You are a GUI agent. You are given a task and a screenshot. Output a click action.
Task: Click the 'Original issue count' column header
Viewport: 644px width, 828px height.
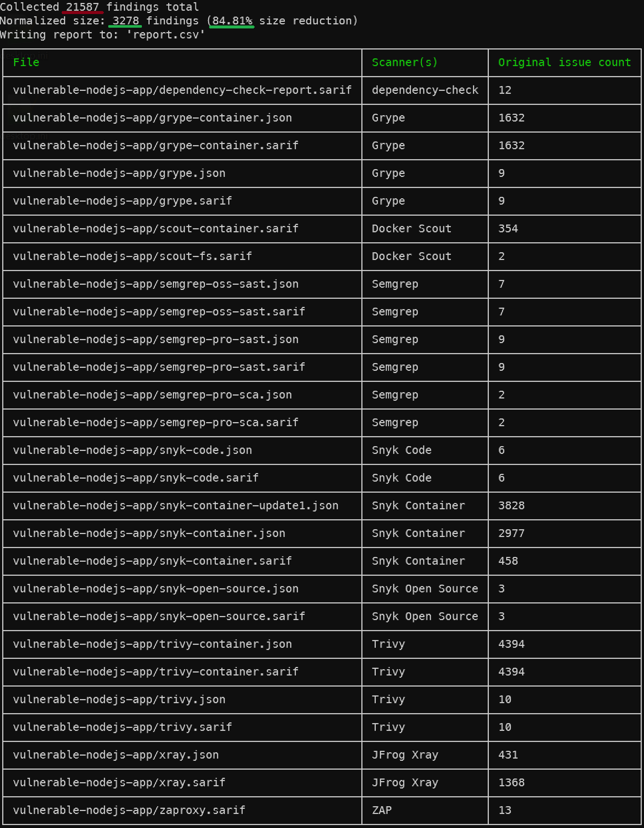click(x=564, y=62)
